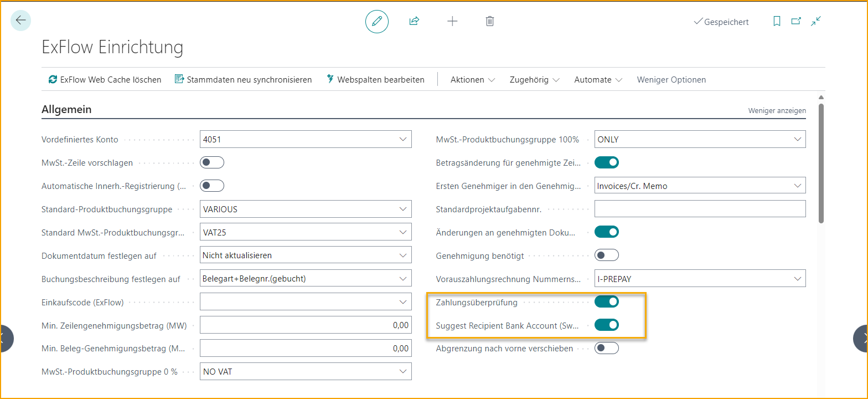Click the right side navigation arrow
The width and height of the screenshot is (868, 399).
[x=862, y=338]
